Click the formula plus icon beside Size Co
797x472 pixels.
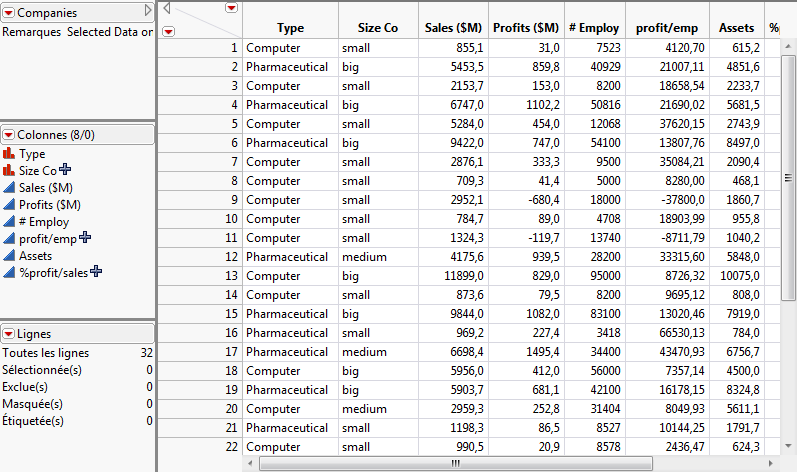[x=65, y=171]
